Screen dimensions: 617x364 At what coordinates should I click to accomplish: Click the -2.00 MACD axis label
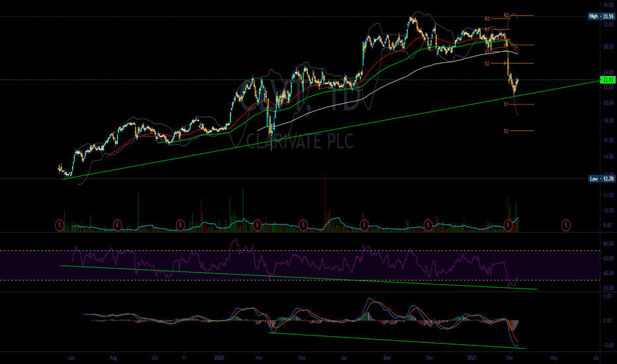608,345
